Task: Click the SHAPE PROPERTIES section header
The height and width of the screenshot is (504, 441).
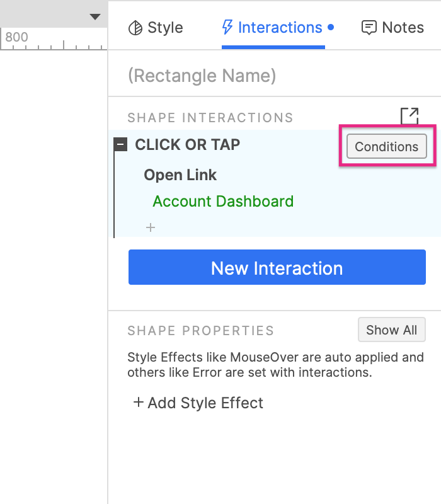Action: 200,331
